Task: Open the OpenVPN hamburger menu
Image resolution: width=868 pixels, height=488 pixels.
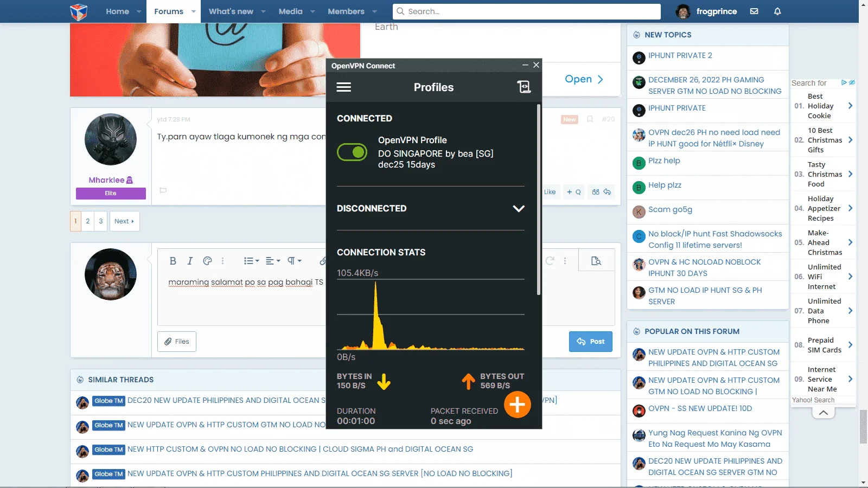Action: click(344, 87)
